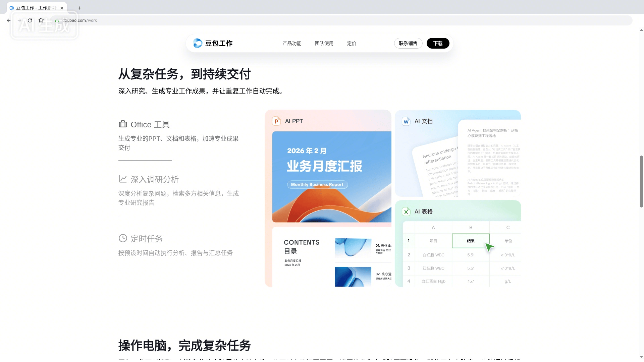This screenshot has width=644, height=362.
Task: Select the 定时任务 feature heading
Action: [147, 239]
